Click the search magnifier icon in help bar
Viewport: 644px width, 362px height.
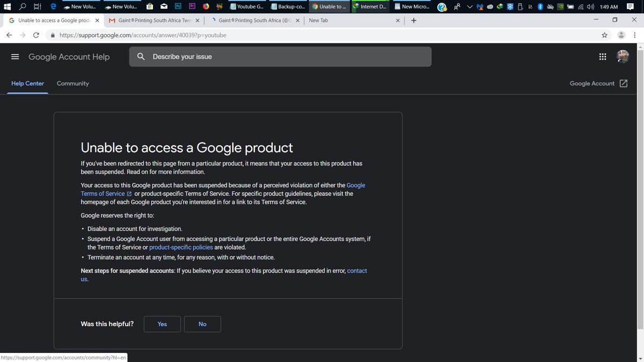(x=141, y=56)
